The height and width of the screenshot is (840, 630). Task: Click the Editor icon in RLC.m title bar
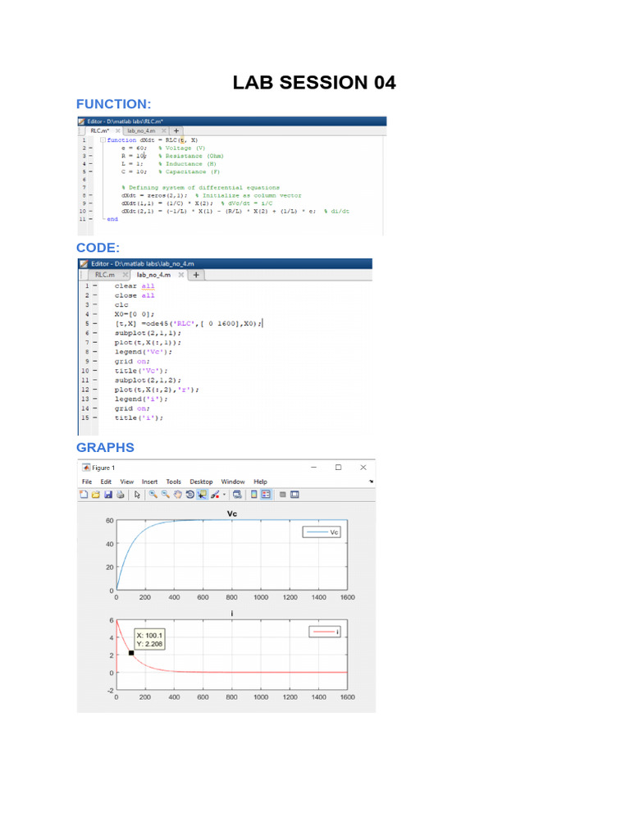tap(82, 121)
